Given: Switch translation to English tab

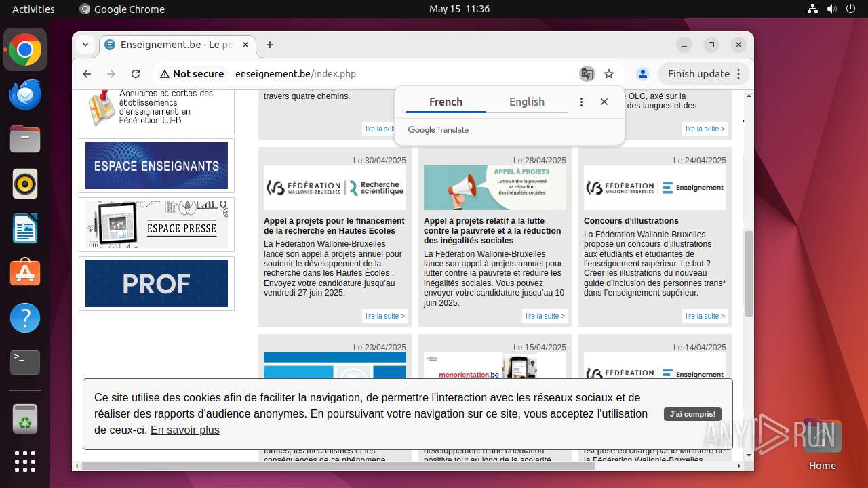Looking at the screenshot, I should point(527,102).
